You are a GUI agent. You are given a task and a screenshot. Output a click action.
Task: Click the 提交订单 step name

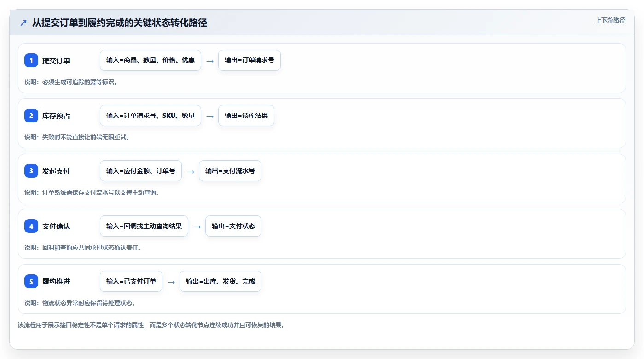click(56, 60)
